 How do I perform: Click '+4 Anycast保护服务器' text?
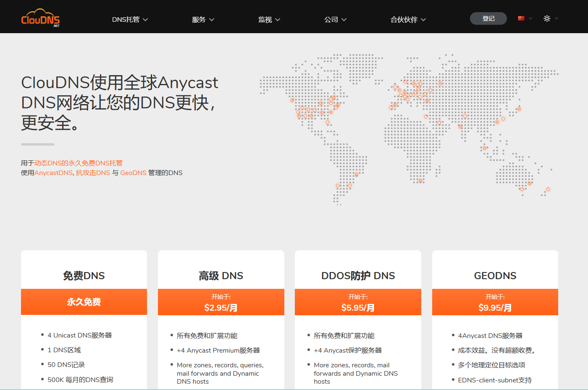[348, 350]
